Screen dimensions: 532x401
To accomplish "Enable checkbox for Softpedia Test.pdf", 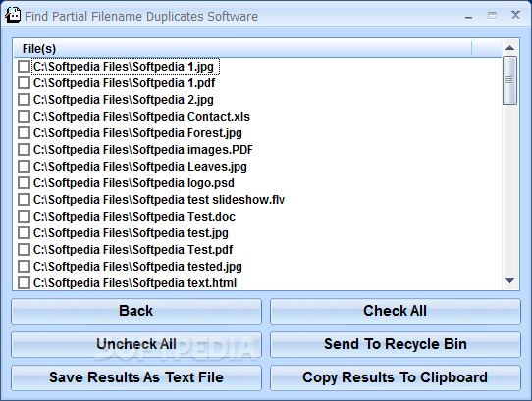I will 25,250.
